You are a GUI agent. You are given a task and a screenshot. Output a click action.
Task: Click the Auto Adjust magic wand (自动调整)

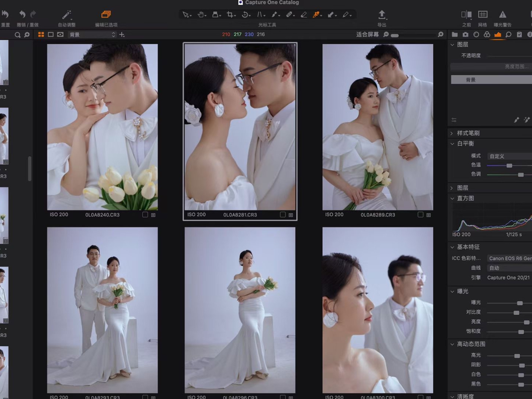pos(67,15)
